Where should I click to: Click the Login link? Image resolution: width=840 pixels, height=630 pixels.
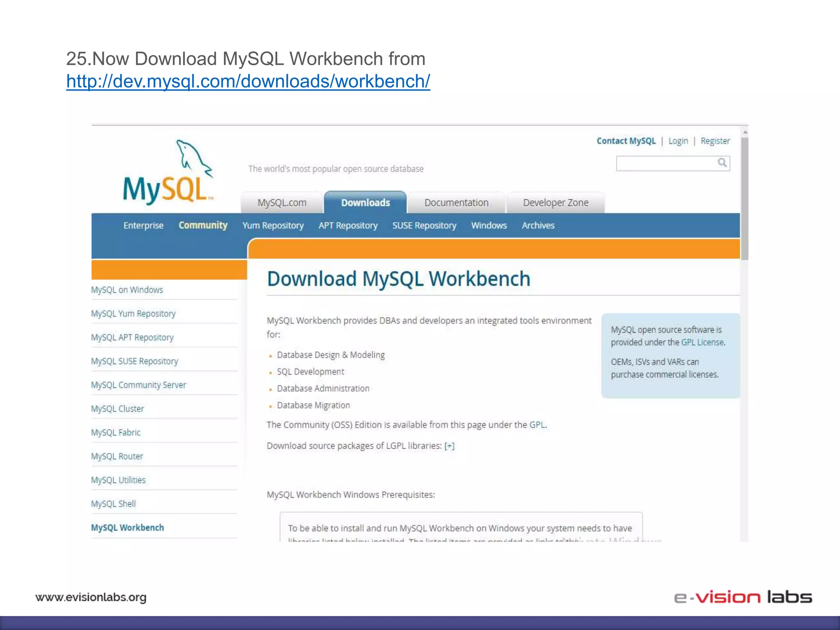pyautogui.click(x=678, y=141)
